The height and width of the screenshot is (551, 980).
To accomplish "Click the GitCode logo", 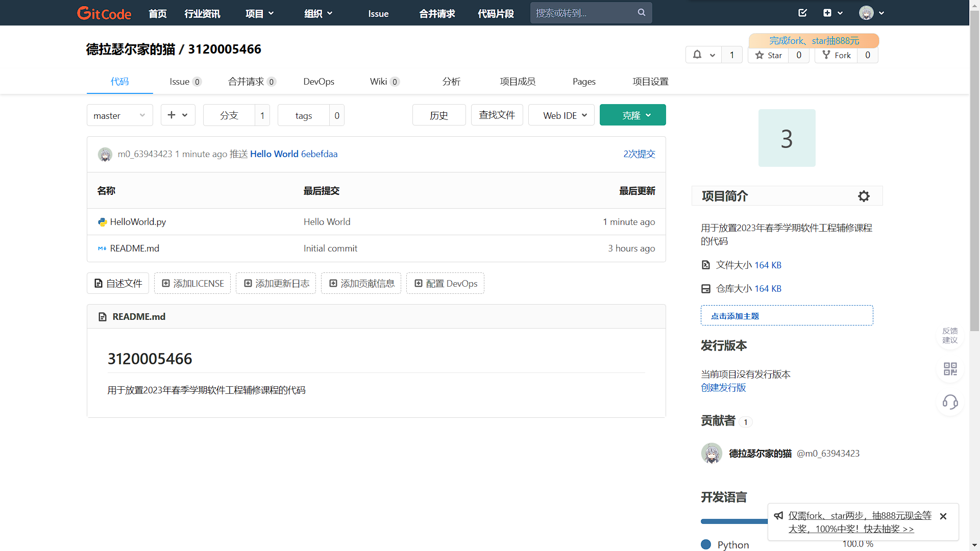I will [x=104, y=13].
